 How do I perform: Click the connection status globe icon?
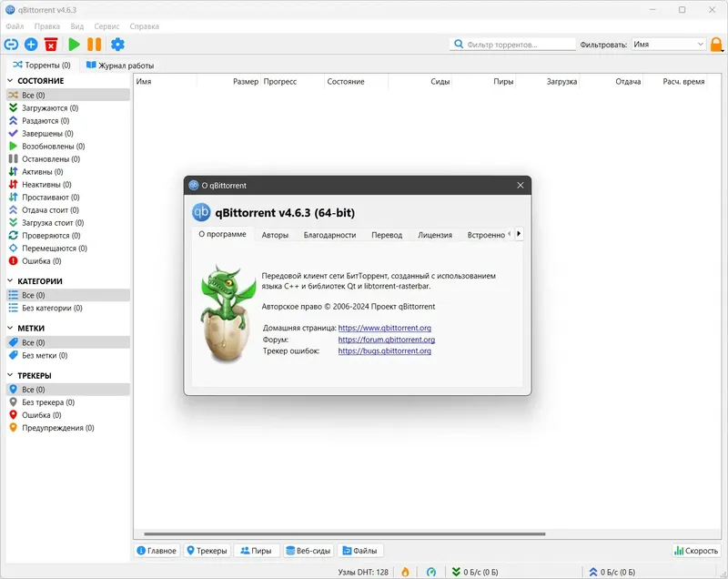pyautogui.click(x=430, y=570)
